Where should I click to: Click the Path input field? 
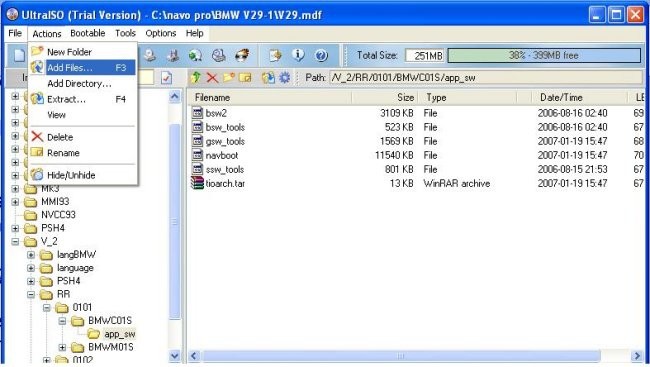(x=486, y=78)
